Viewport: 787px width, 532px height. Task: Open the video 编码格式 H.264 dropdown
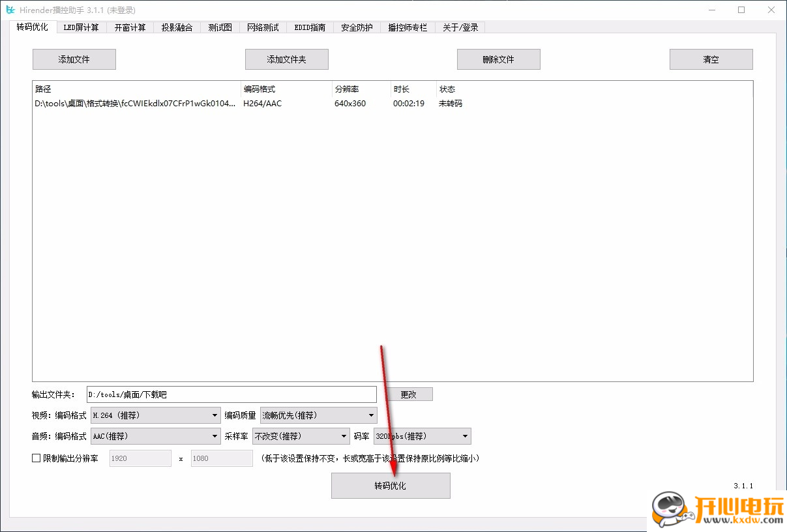(x=155, y=415)
